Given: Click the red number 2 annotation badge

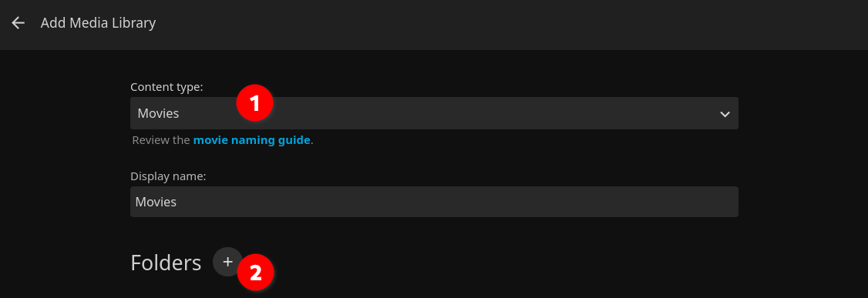Looking at the screenshot, I should click(255, 272).
